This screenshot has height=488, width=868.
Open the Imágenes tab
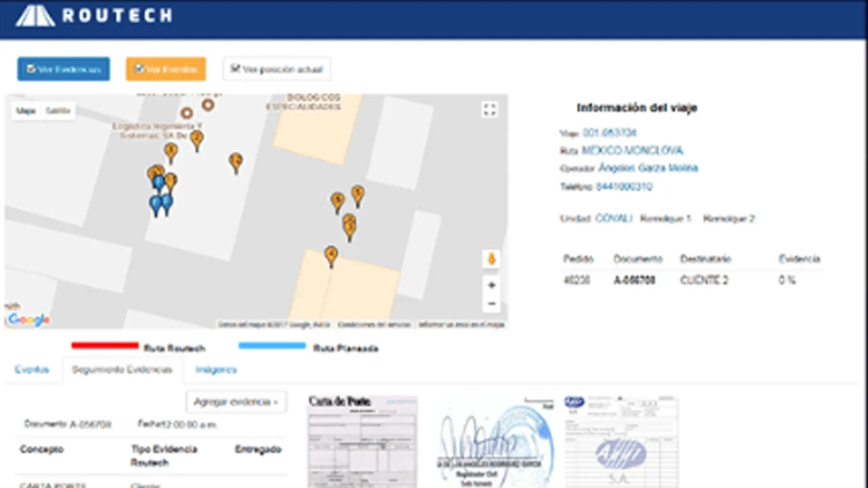pyautogui.click(x=216, y=369)
